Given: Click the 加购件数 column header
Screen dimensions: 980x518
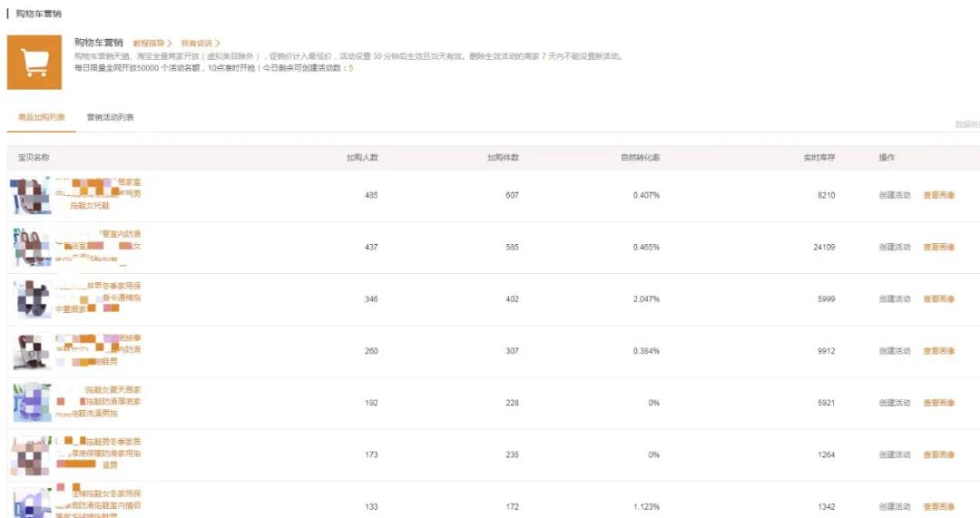Looking at the screenshot, I should pos(503,158).
